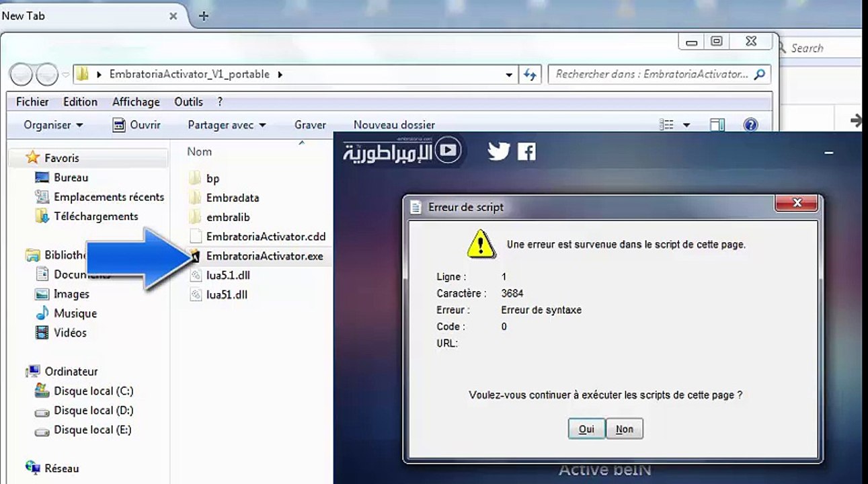Click Disque local (C:) drive icon
The image size is (868, 484).
click(x=42, y=391)
